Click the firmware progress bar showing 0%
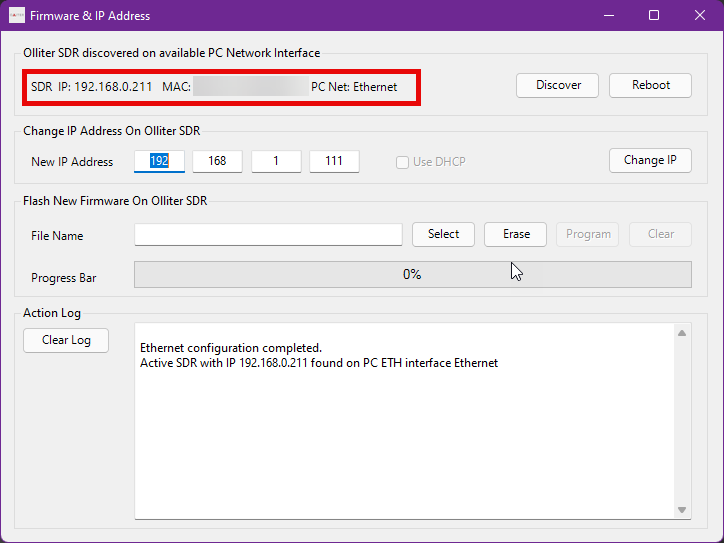This screenshot has width=724, height=543. click(412, 274)
